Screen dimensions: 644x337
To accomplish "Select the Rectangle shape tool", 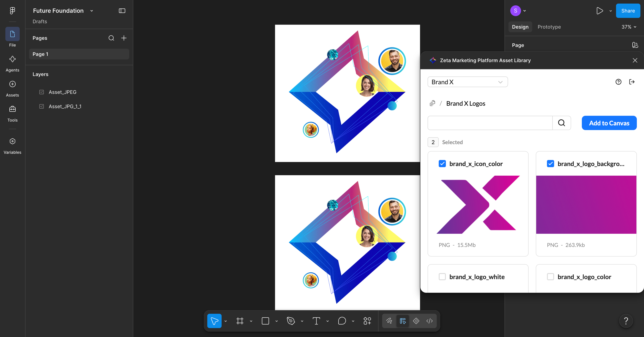I will (265, 321).
